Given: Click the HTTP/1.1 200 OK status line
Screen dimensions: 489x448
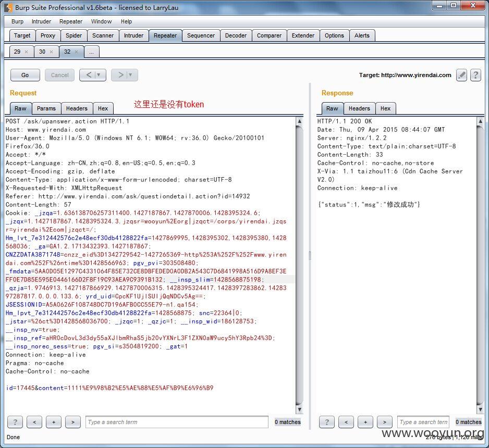Looking at the screenshot, I should pos(345,121).
